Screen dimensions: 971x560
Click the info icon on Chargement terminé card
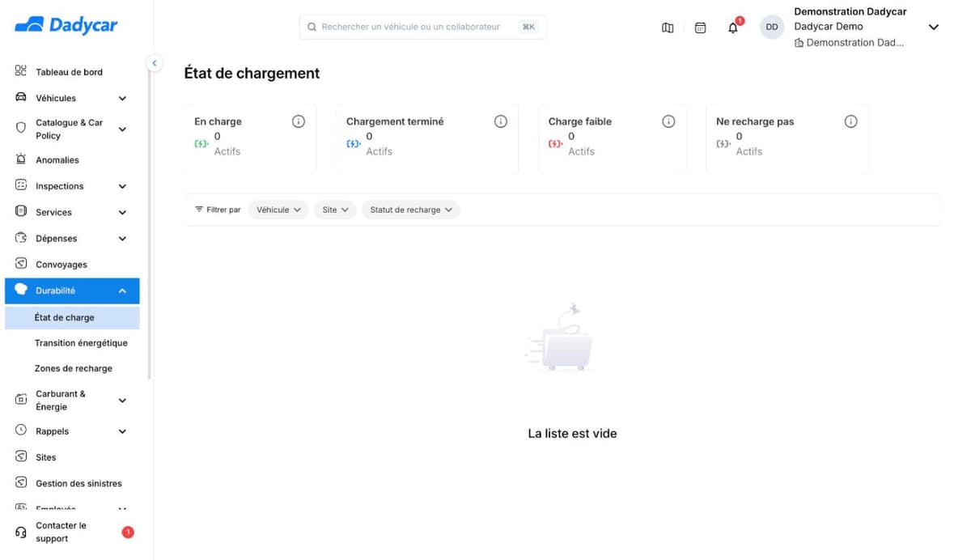501,121
